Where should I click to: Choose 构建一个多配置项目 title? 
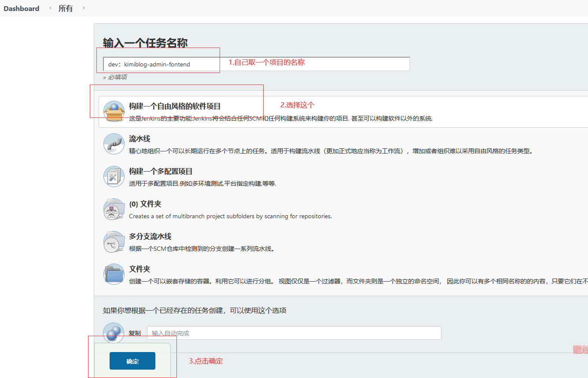(161, 171)
